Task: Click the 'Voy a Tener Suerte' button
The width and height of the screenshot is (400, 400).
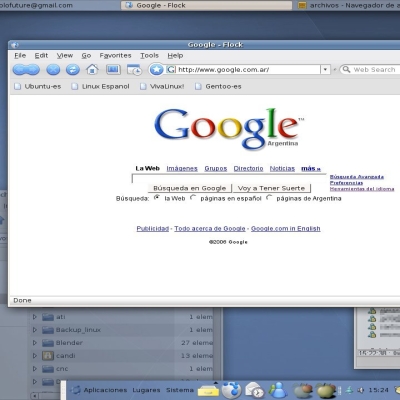Action: 271,188
